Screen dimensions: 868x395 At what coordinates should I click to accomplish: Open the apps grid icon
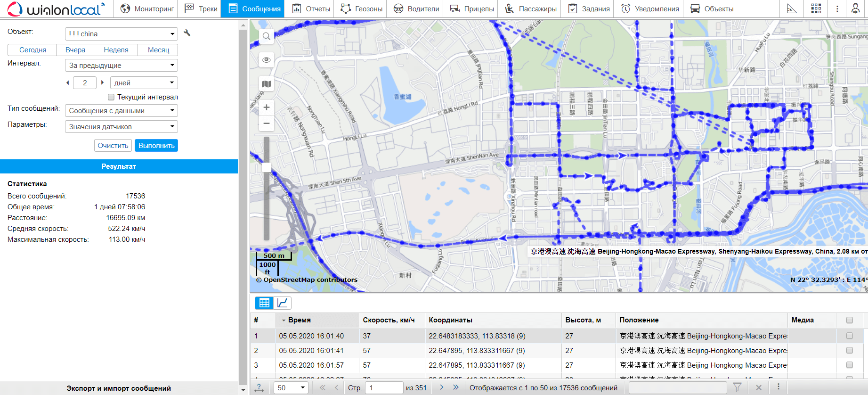(816, 9)
